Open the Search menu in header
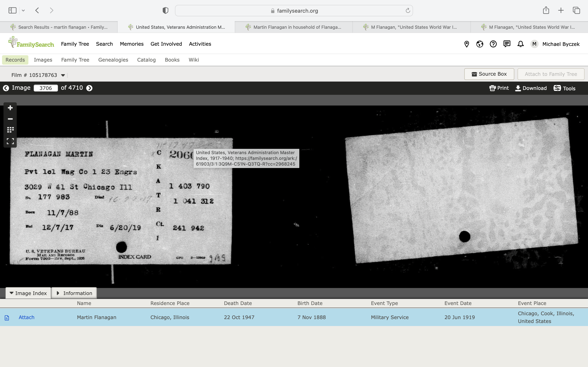Image resolution: width=588 pixels, height=367 pixels. [104, 44]
